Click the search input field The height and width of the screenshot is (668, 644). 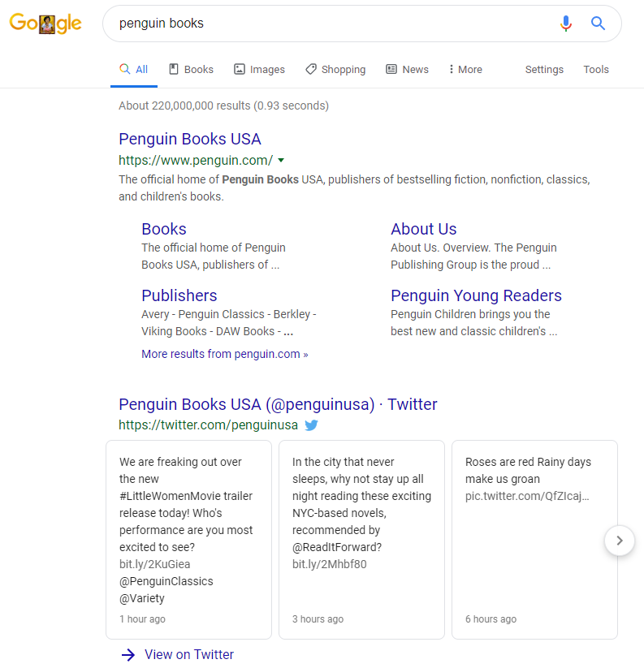325,24
